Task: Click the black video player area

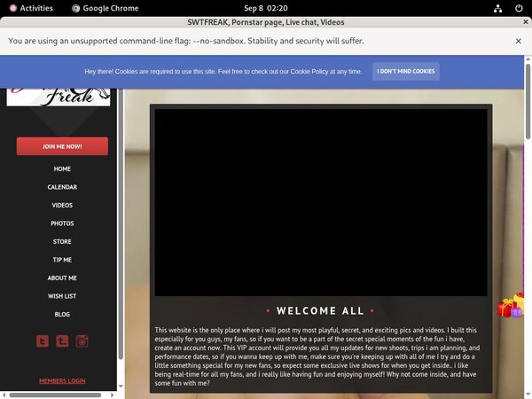Action: [x=320, y=202]
